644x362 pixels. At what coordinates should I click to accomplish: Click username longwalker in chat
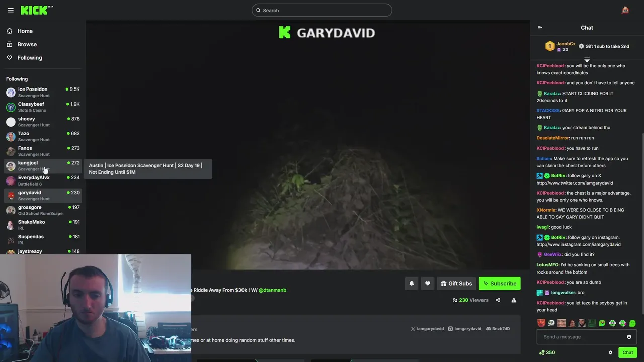click(x=563, y=293)
